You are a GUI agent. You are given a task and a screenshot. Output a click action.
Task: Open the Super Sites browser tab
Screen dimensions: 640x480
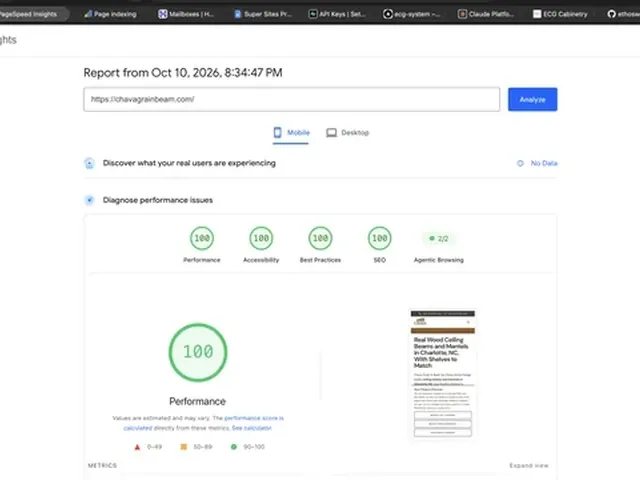pos(263,14)
